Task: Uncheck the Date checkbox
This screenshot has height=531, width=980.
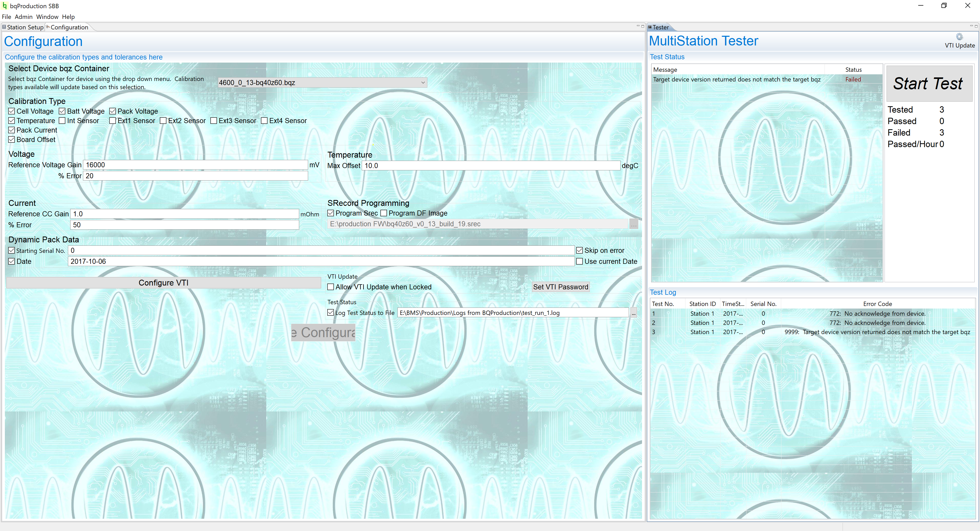Action: [12, 262]
